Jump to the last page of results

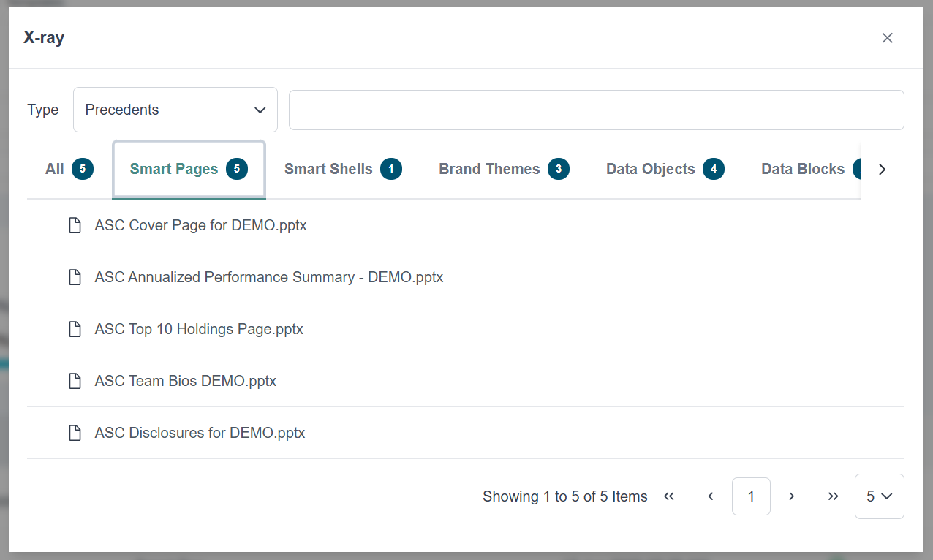(x=833, y=496)
